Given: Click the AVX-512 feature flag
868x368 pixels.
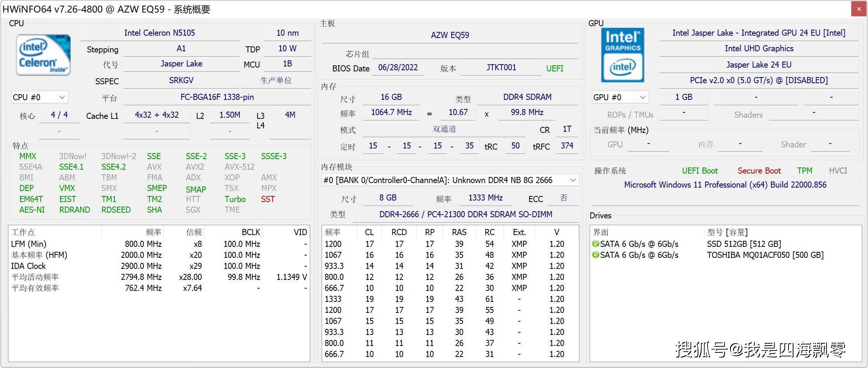Looking at the screenshot, I should [x=240, y=167].
